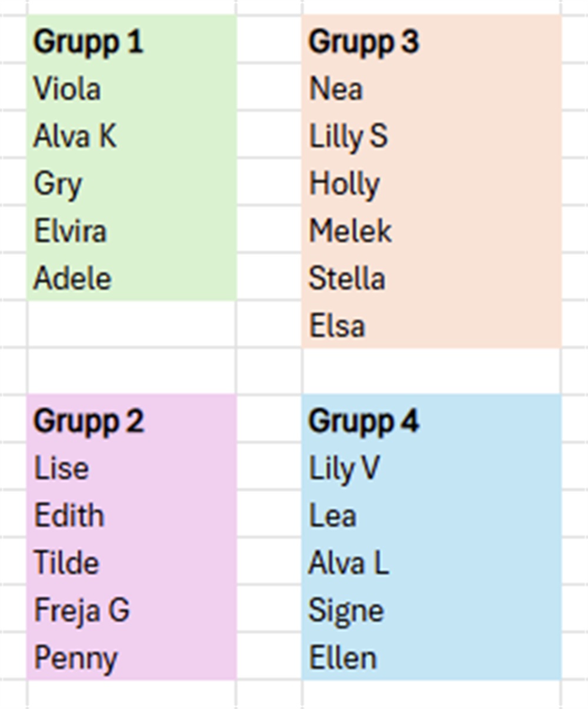Image resolution: width=588 pixels, height=709 pixels.
Task: Select the Alva K cell
Action: click(75, 137)
